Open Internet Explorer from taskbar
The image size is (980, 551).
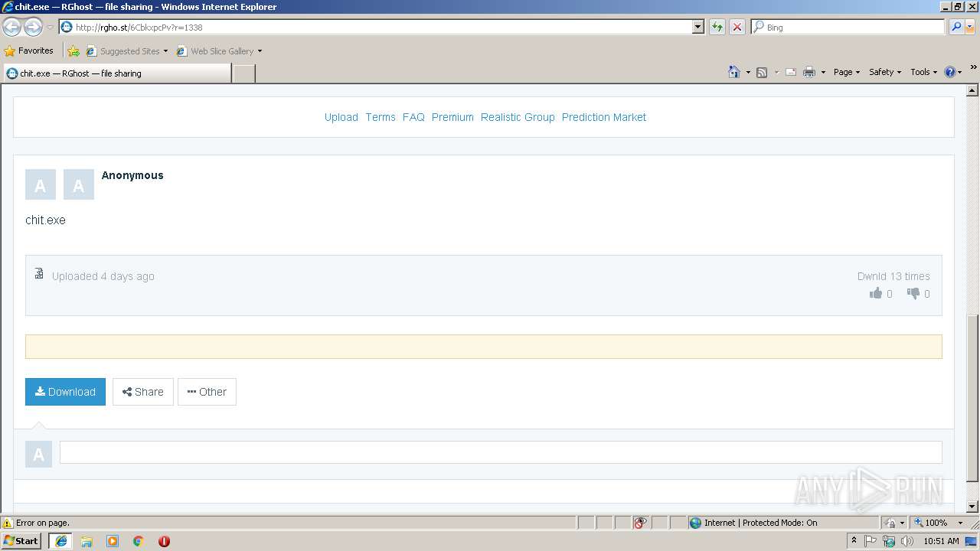(x=60, y=541)
